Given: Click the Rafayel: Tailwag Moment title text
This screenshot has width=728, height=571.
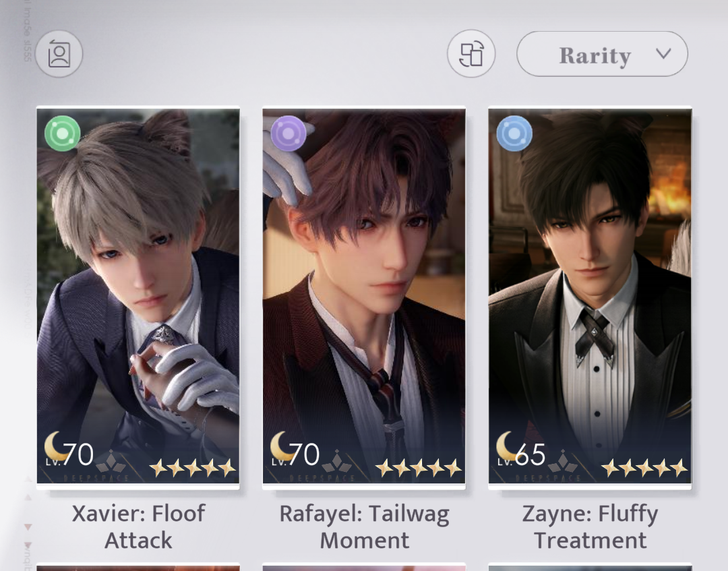Looking at the screenshot, I should click(365, 527).
